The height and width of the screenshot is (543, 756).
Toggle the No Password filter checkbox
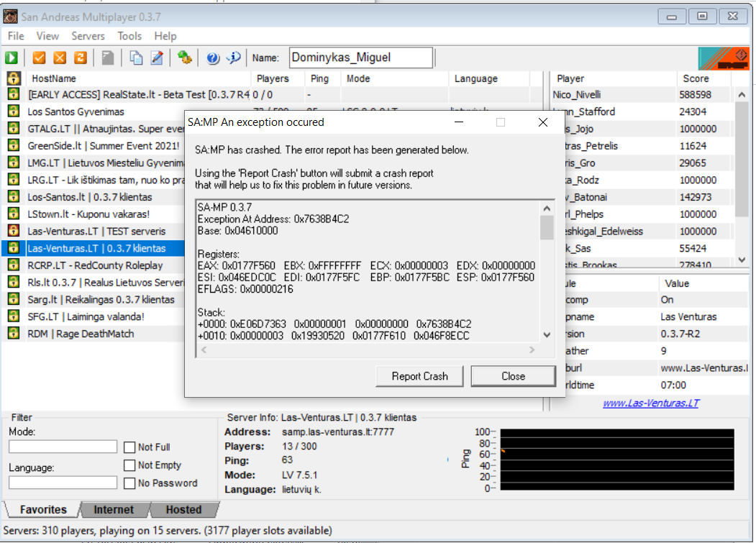click(x=129, y=483)
